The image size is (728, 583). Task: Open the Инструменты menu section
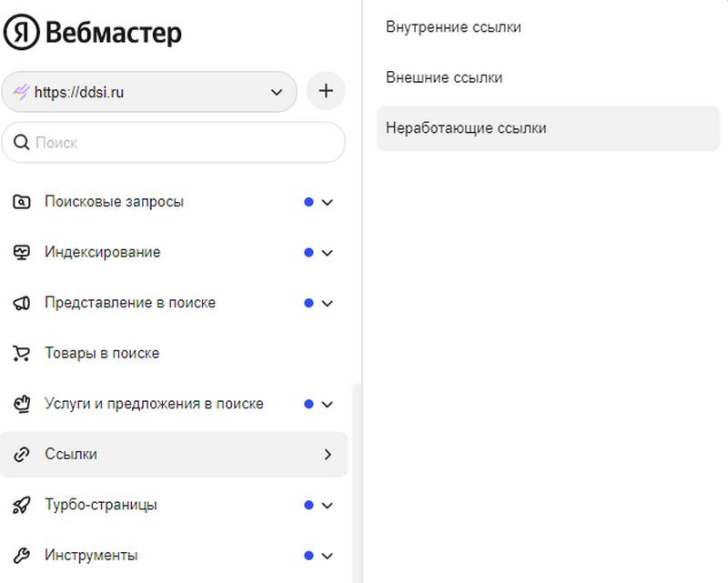tap(173, 556)
